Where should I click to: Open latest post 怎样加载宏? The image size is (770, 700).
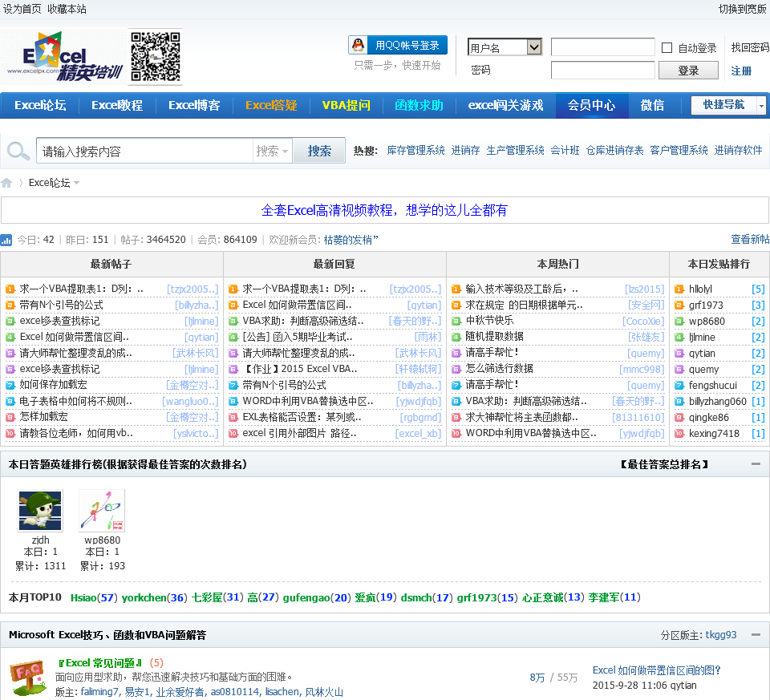pyautogui.click(x=43, y=417)
